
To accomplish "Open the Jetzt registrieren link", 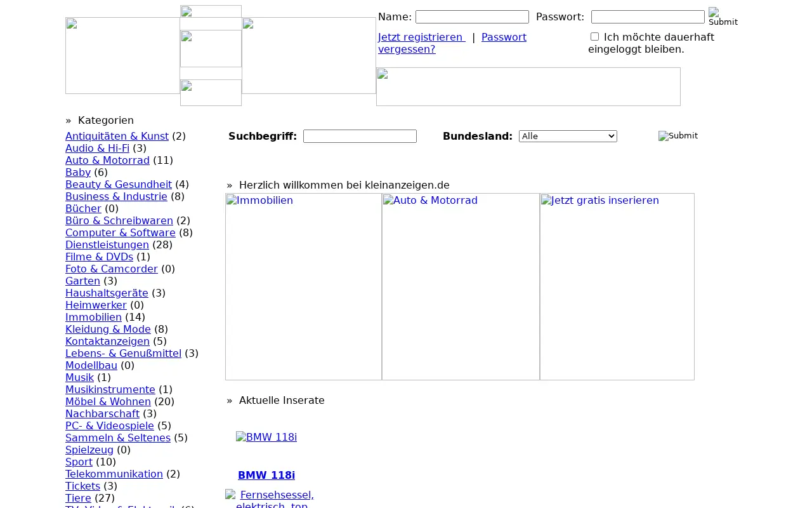I will tap(422, 37).
